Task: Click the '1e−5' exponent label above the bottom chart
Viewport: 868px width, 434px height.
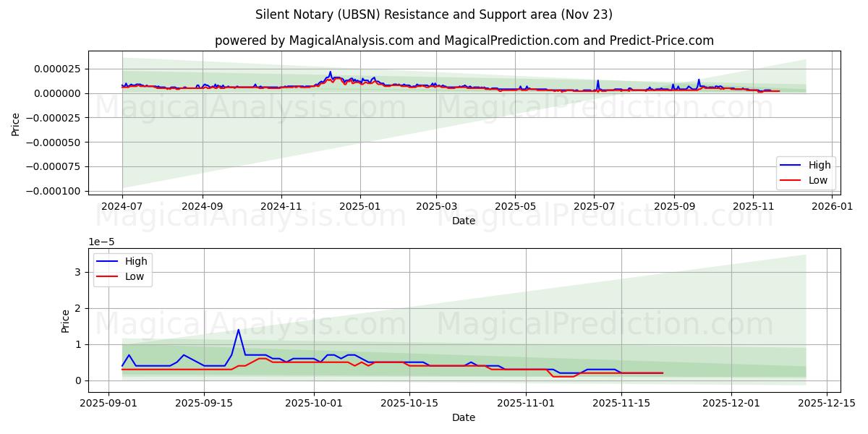Action: (x=102, y=242)
